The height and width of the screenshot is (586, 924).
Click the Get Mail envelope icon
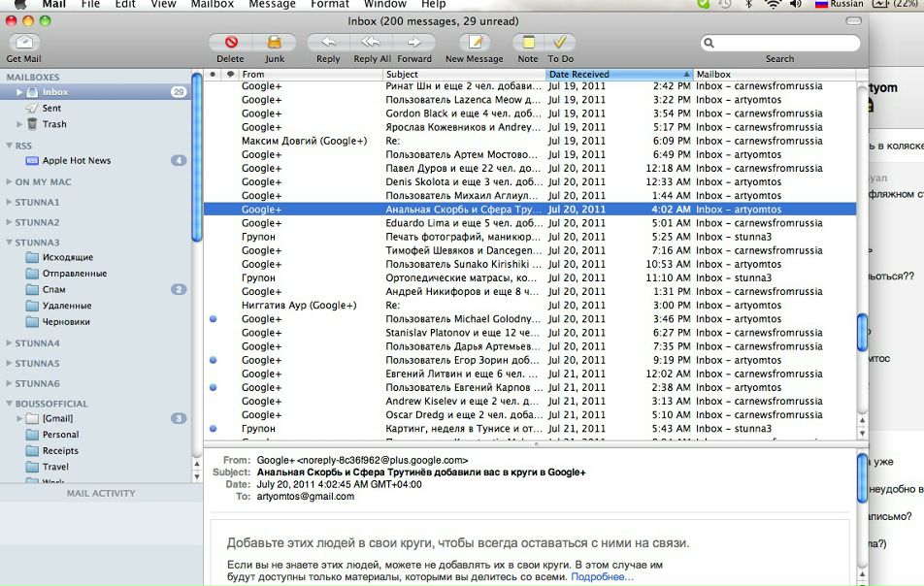23,43
